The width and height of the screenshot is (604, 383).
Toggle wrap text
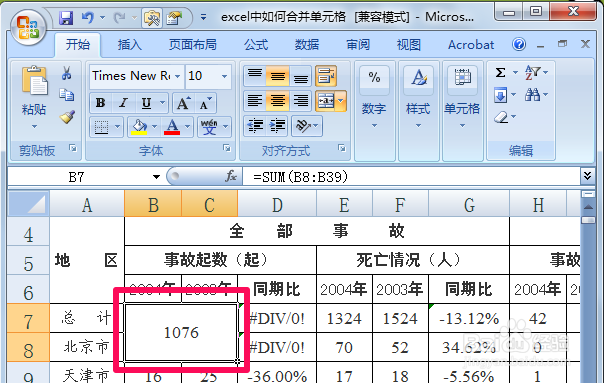pyautogui.click(x=326, y=76)
